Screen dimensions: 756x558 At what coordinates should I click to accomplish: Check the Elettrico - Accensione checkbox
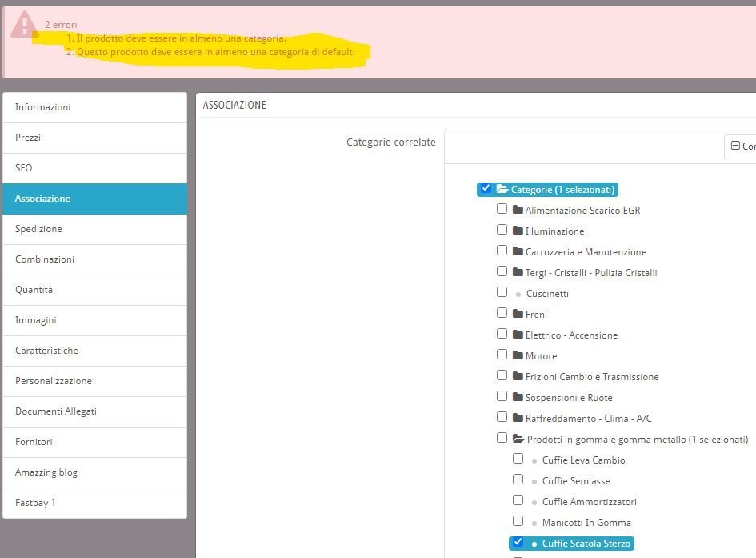tap(502, 333)
